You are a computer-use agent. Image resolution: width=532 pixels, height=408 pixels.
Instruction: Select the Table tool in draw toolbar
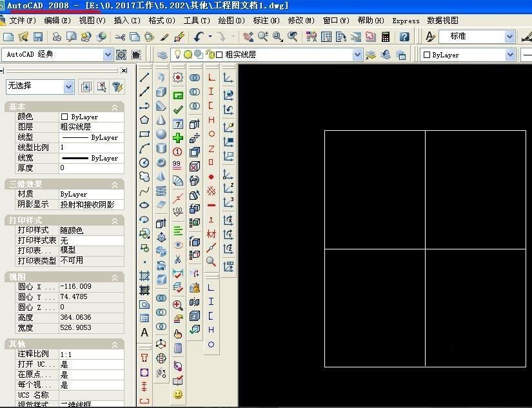tap(144, 318)
